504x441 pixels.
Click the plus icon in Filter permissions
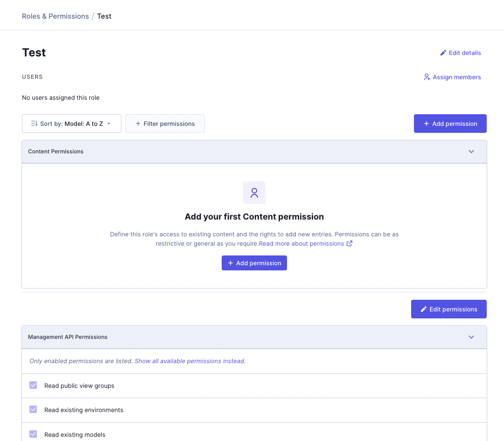138,124
